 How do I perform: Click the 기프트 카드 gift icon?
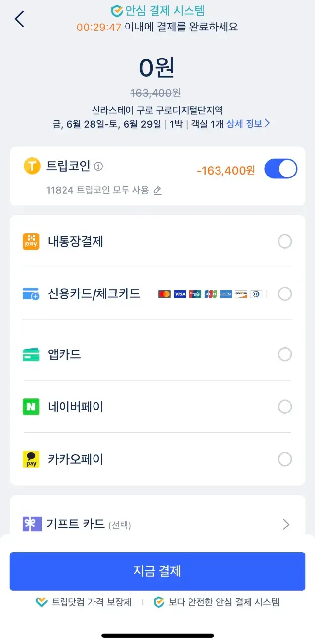[31, 525]
